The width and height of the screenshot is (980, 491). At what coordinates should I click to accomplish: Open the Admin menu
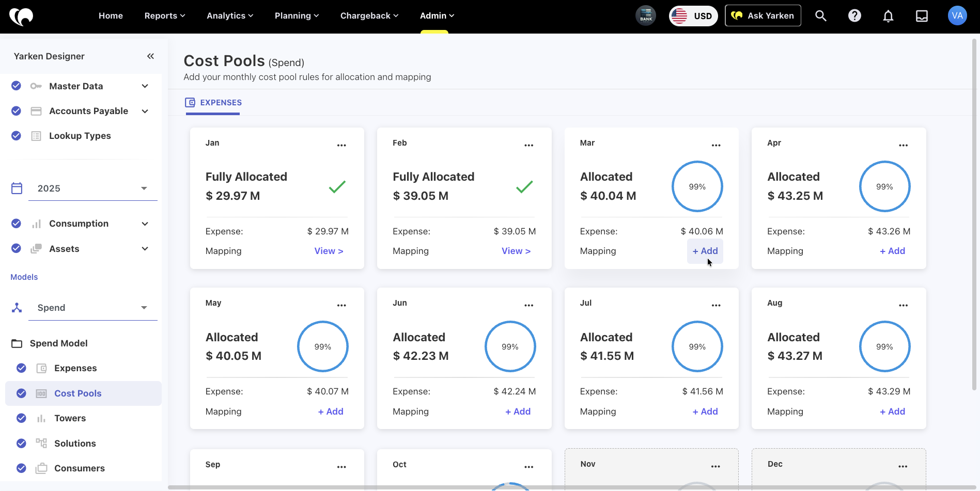coord(437,16)
